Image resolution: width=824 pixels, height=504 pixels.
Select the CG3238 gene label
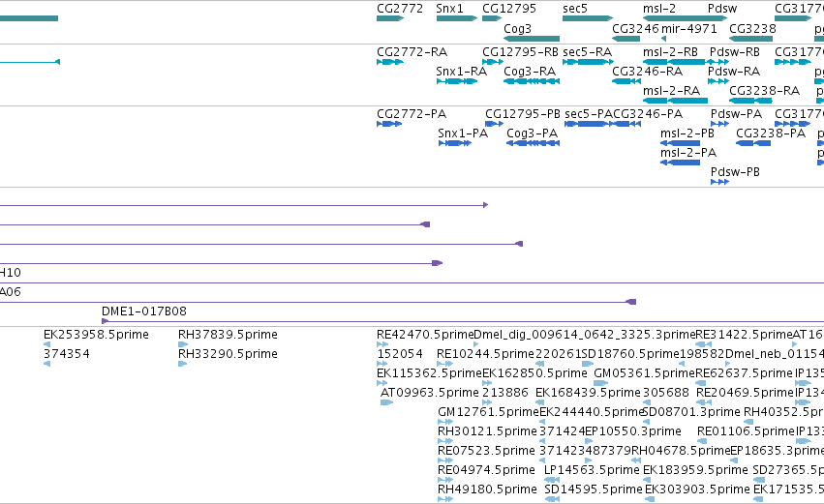pyautogui.click(x=752, y=29)
